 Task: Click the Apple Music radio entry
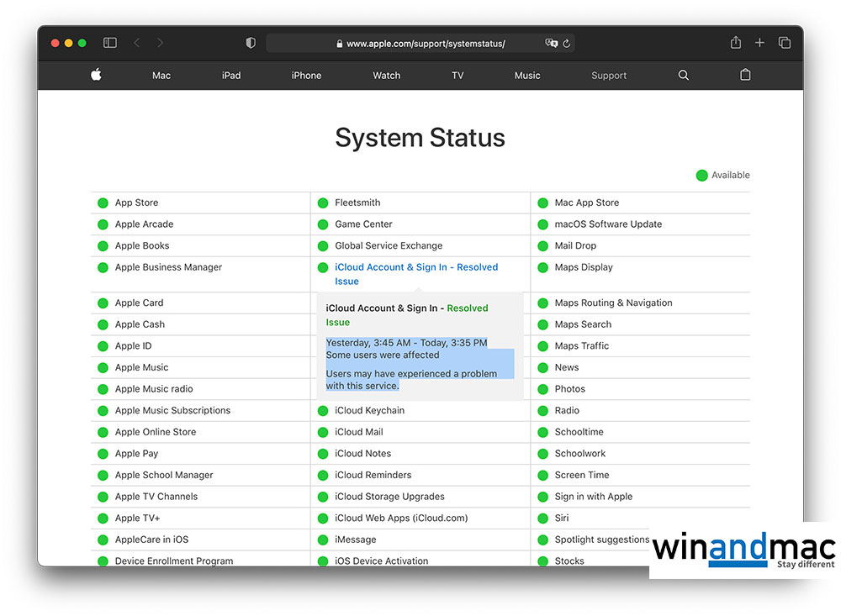(154, 389)
